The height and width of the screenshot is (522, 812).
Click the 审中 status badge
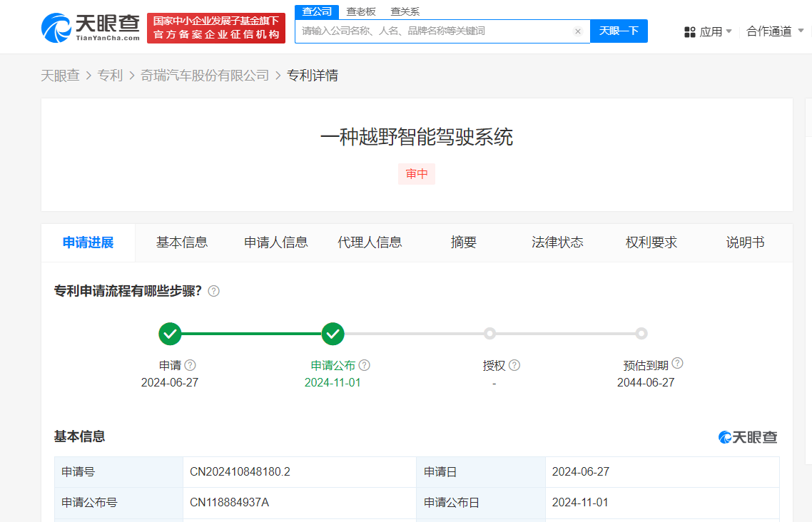tap(417, 174)
